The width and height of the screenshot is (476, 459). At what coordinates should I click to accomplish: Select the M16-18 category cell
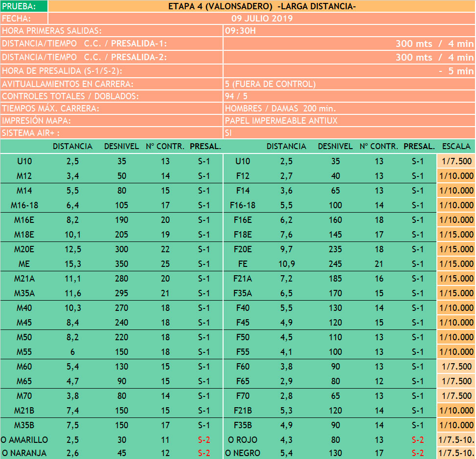coord(24,205)
